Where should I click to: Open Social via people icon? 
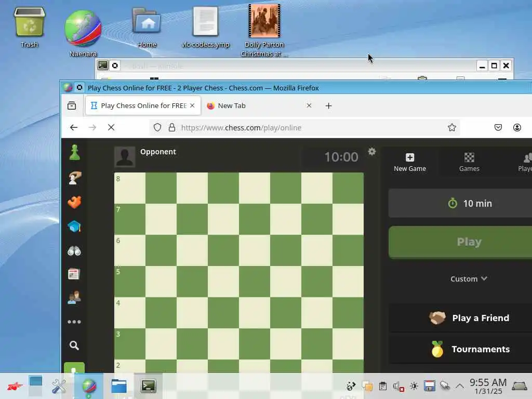pyautogui.click(x=74, y=298)
